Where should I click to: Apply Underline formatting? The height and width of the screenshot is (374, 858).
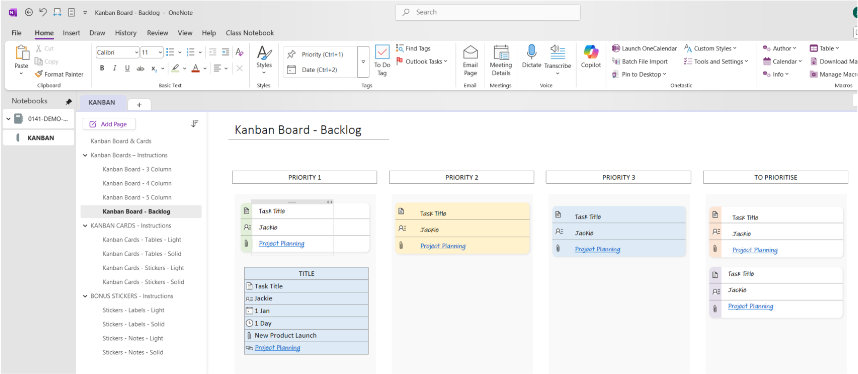(127, 68)
